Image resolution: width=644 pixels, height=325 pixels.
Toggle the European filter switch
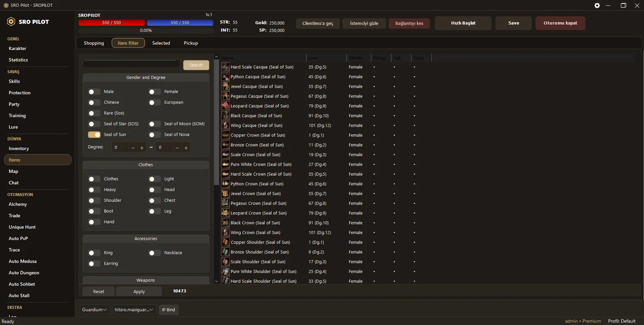[x=155, y=102]
